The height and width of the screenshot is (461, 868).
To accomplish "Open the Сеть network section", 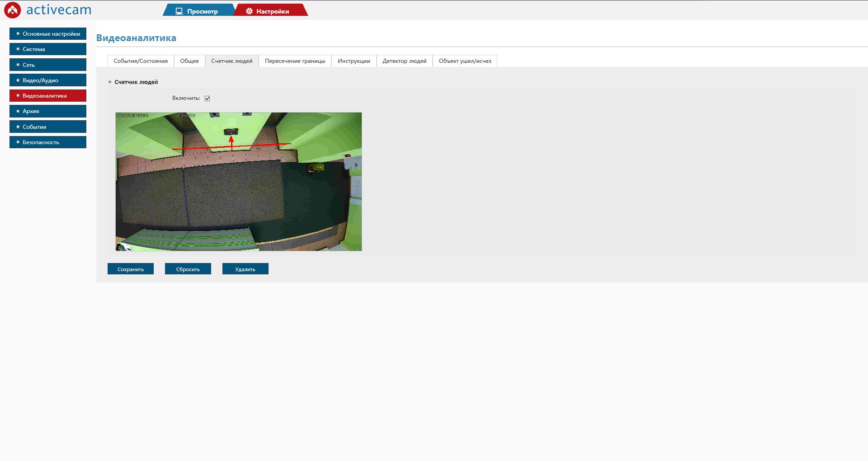I will pyautogui.click(x=48, y=65).
